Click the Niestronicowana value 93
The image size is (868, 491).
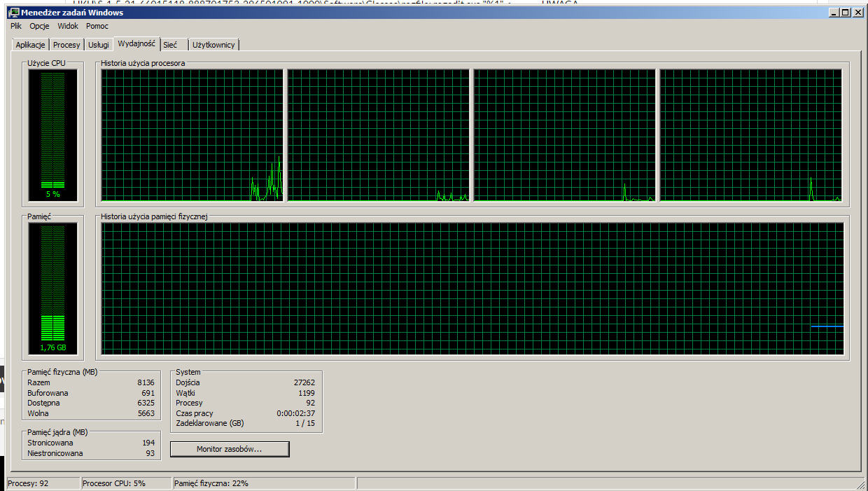click(150, 453)
